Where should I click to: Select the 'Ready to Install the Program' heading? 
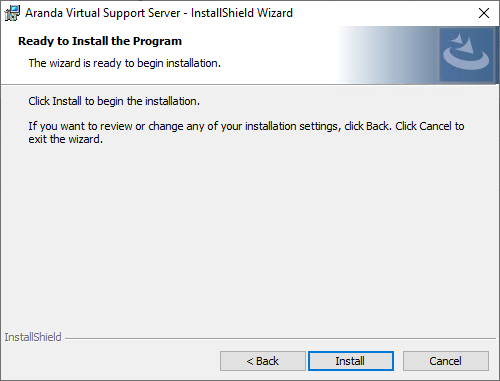(x=100, y=41)
